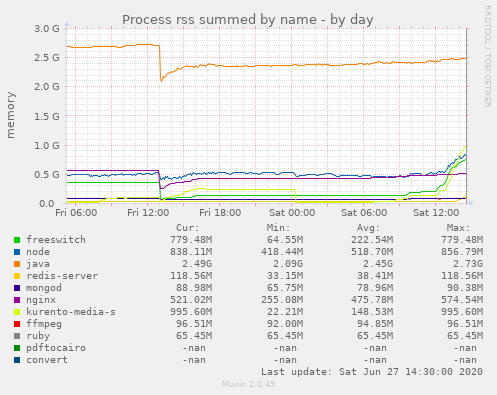Viewport: 497px width, 395px height.
Task: Click the java Max value 2.73G
Action: click(x=468, y=264)
